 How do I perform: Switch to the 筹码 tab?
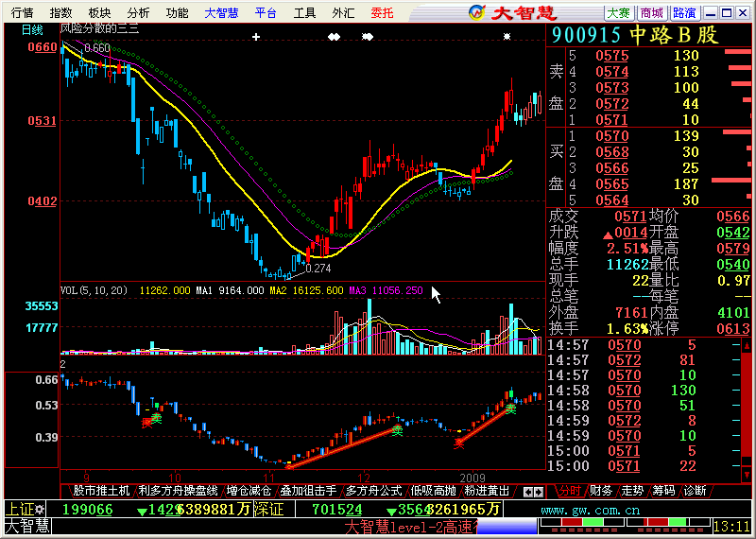(663, 491)
